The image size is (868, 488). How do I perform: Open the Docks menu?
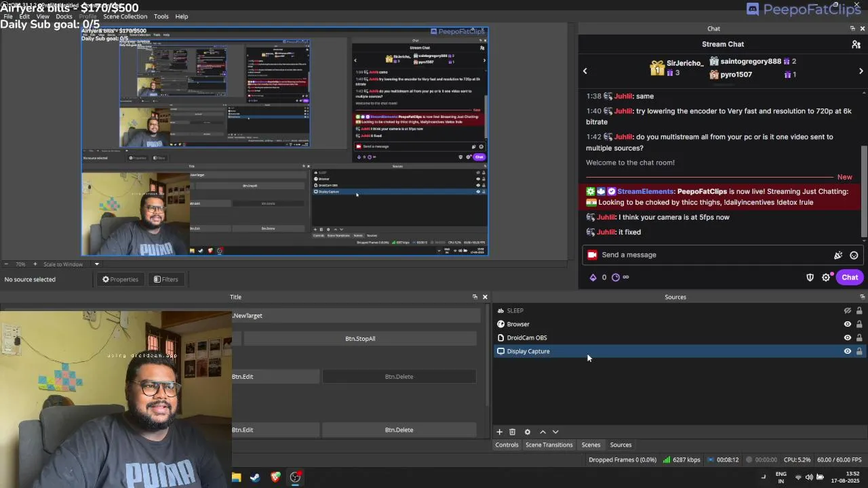tap(64, 16)
